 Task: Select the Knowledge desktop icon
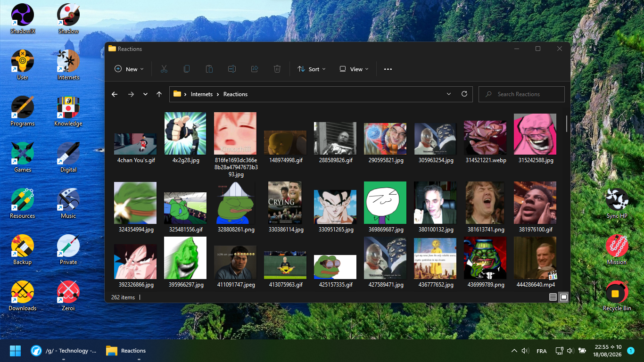68,111
